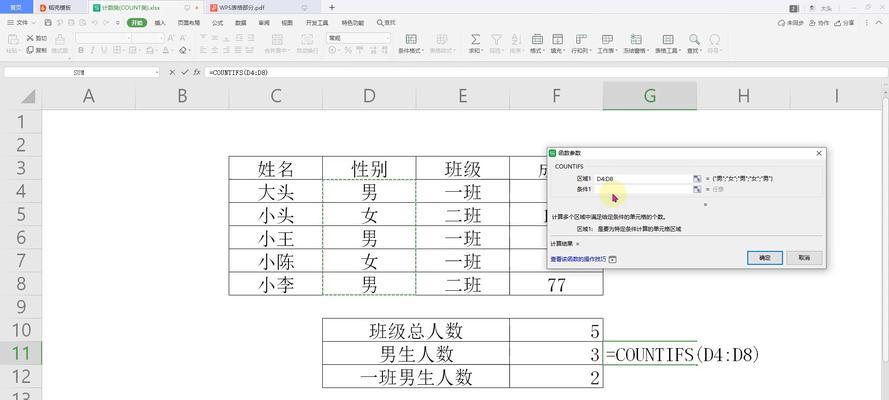Click the 求和 sigma icon

pos(475,39)
